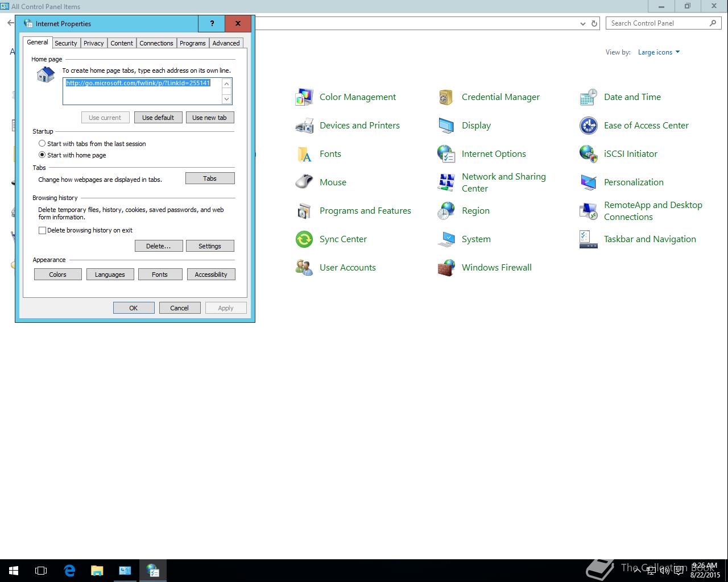Viewport: 728px width, 582px height.
Task: Open the Colors appearance button
Action: click(x=58, y=275)
